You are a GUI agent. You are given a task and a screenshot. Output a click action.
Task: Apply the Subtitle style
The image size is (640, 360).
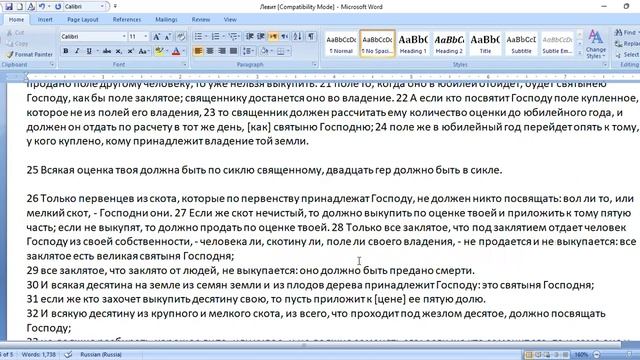(521, 44)
